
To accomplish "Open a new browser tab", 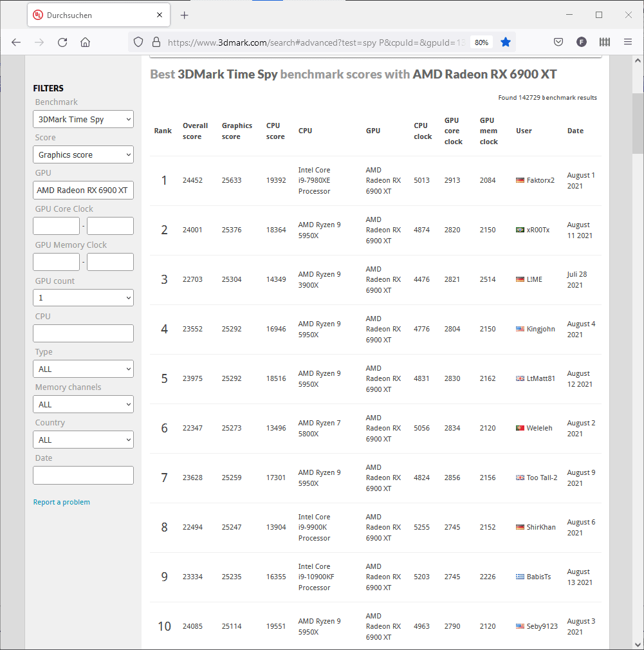I will pos(185,15).
